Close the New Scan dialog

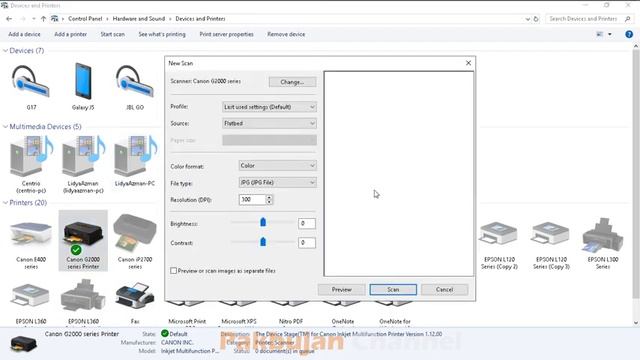[468, 63]
